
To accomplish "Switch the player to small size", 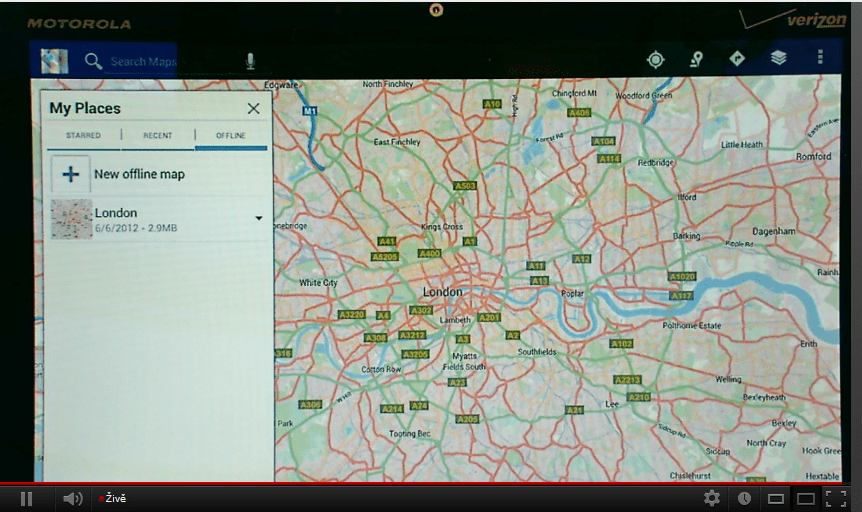I will click(x=776, y=499).
